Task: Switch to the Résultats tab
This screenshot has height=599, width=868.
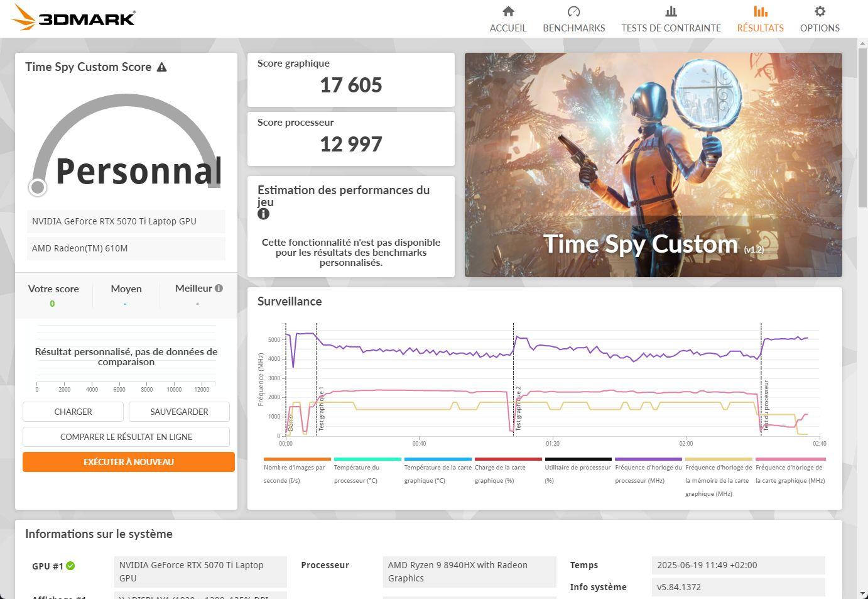Action: [x=760, y=28]
